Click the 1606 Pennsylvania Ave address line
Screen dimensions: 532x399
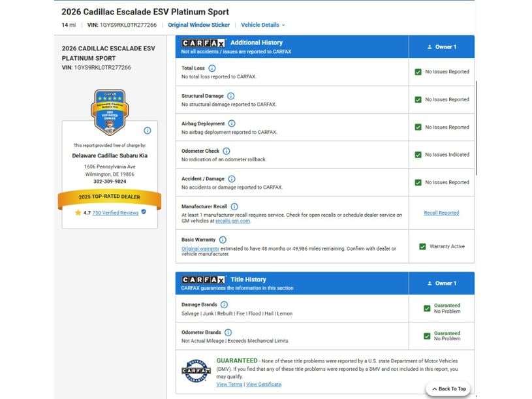(110, 167)
